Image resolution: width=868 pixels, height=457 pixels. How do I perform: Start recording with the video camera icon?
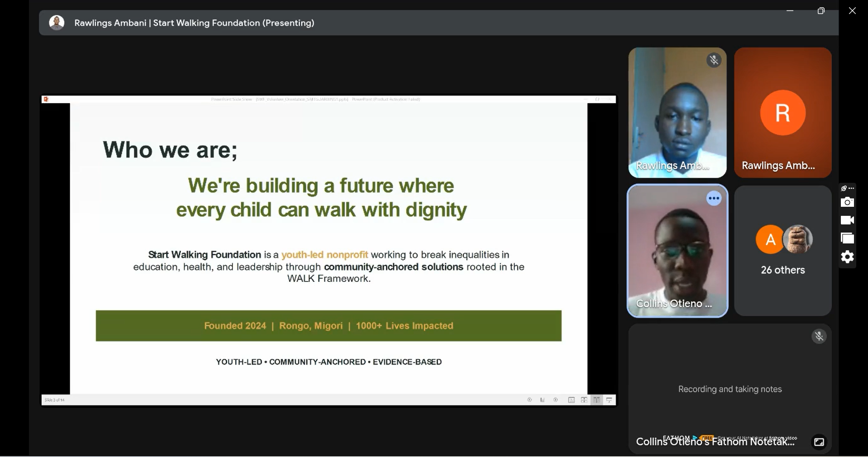pos(847,220)
